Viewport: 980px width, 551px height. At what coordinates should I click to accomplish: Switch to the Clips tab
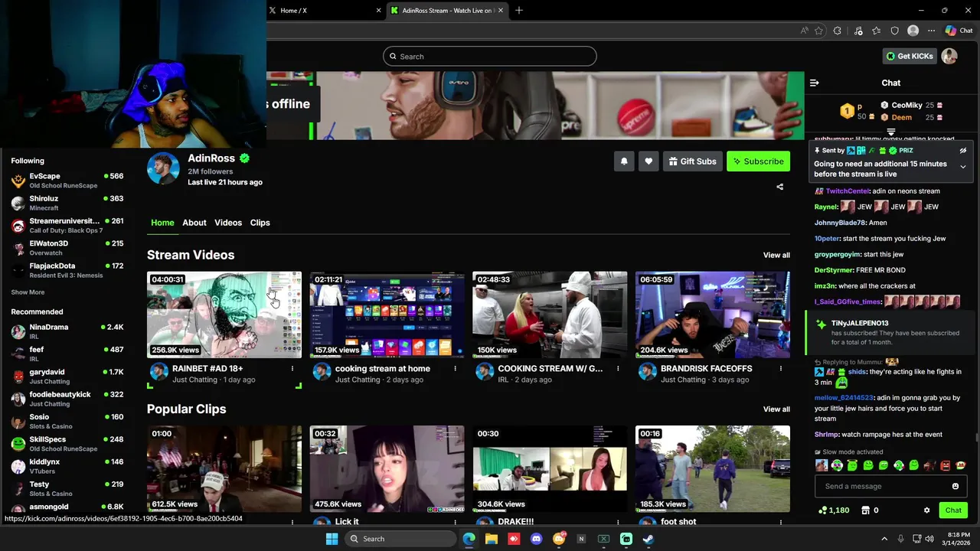click(x=260, y=223)
